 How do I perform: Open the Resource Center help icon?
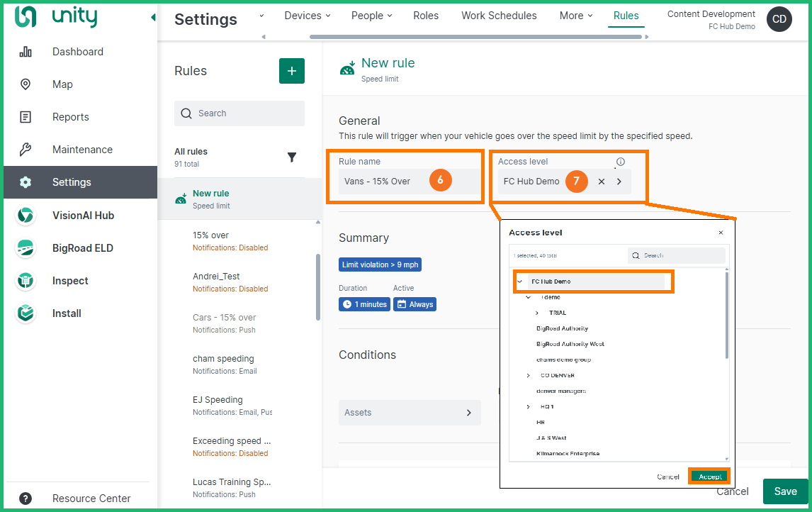[26, 499]
